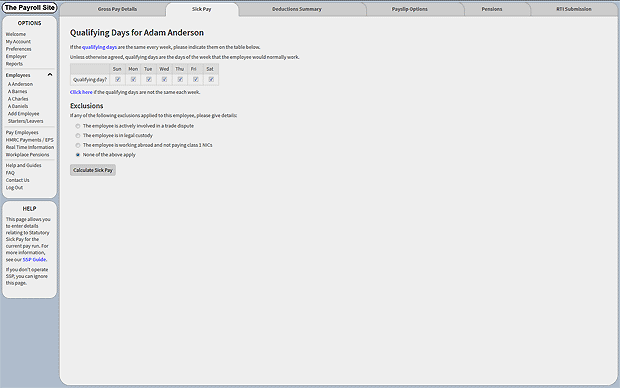Collapse the Employees section chevron
This screenshot has width=620, height=388.
50,75
